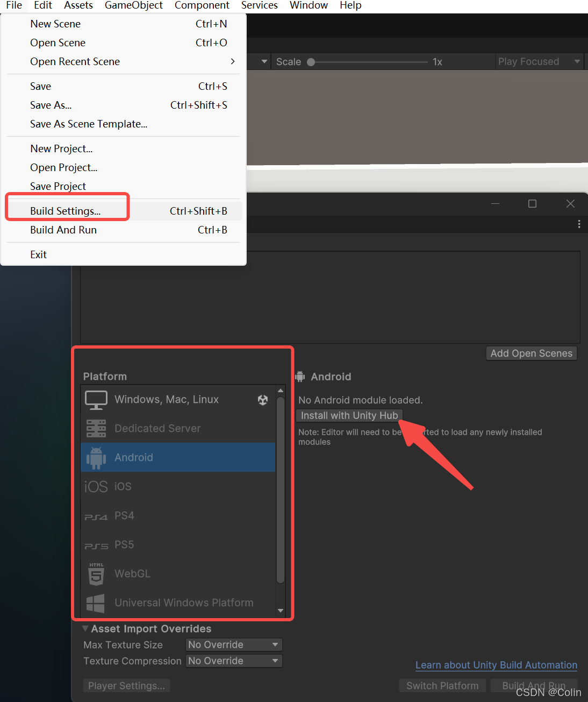Viewport: 588px width, 702px height.
Task: Select the PS4 platform label
Action: point(124,516)
